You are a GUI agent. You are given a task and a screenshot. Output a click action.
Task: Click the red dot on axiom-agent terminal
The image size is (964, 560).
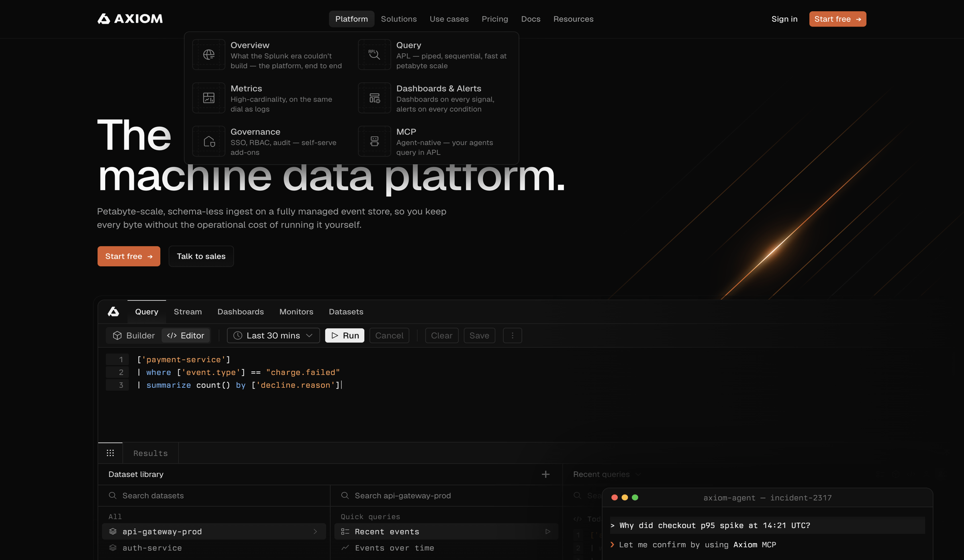[614, 498]
